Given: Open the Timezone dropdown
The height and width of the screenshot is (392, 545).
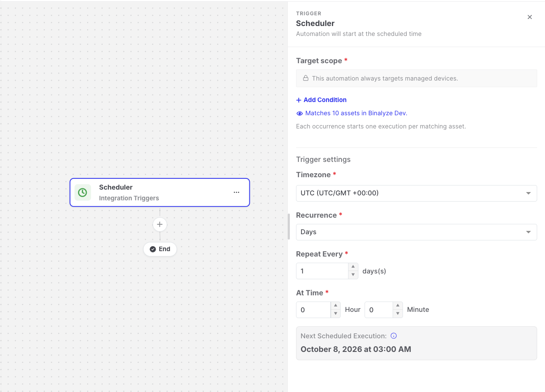Looking at the screenshot, I should coord(416,193).
